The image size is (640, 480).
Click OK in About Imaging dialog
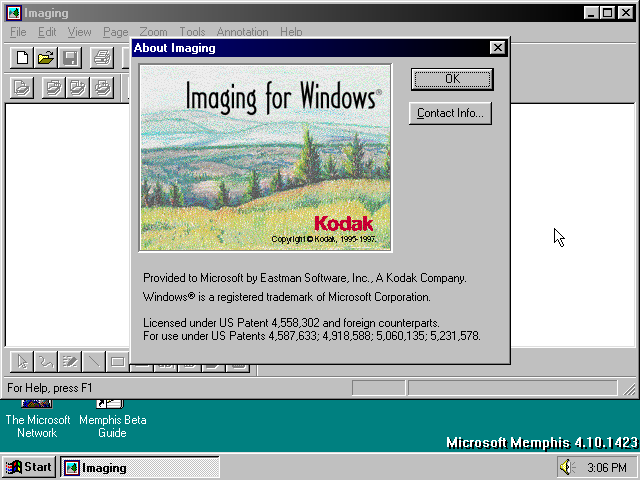pos(452,79)
